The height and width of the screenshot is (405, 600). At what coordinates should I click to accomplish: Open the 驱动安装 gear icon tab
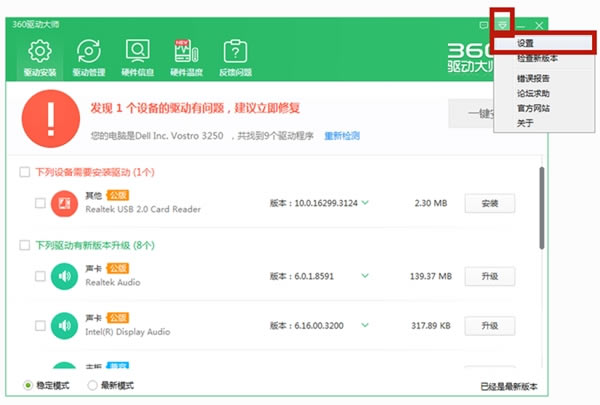tap(40, 58)
